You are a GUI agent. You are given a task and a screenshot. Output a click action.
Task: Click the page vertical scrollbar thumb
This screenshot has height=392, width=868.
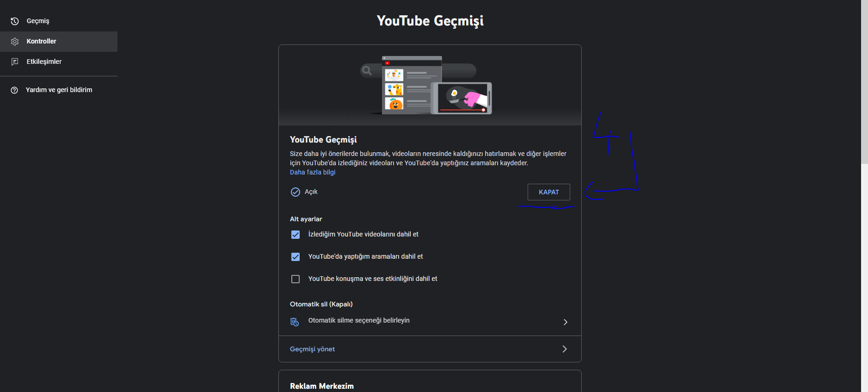[x=864, y=82]
